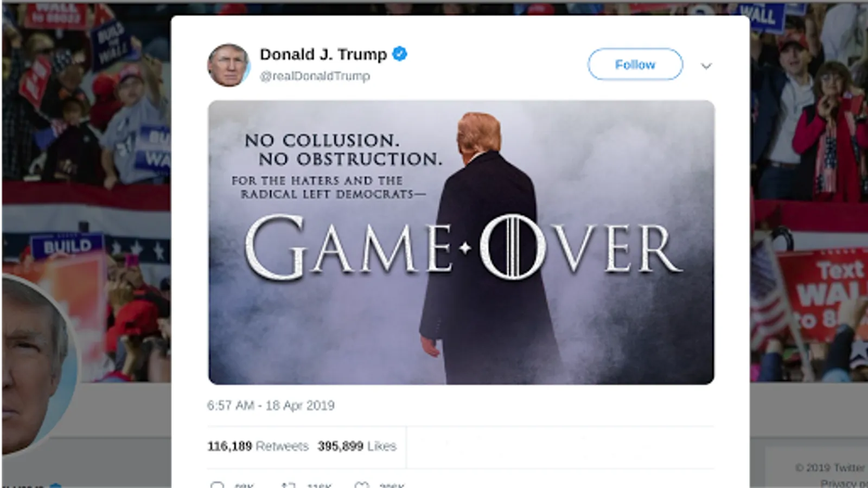Click the 116K count beside retweet icon
868x488 pixels.
pos(318,485)
